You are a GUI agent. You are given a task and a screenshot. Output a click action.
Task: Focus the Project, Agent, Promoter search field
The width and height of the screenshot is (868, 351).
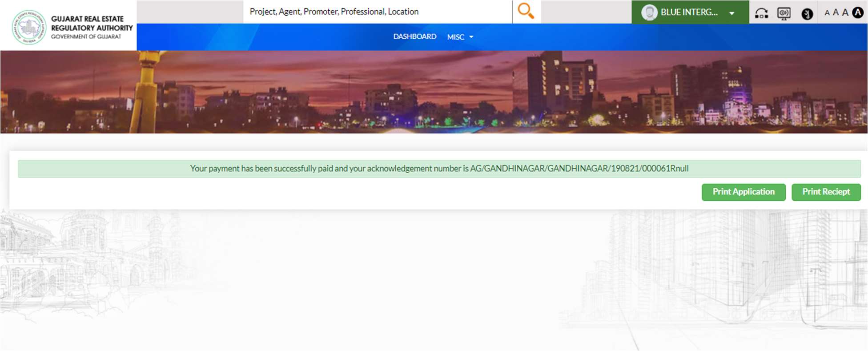(x=378, y=12)
